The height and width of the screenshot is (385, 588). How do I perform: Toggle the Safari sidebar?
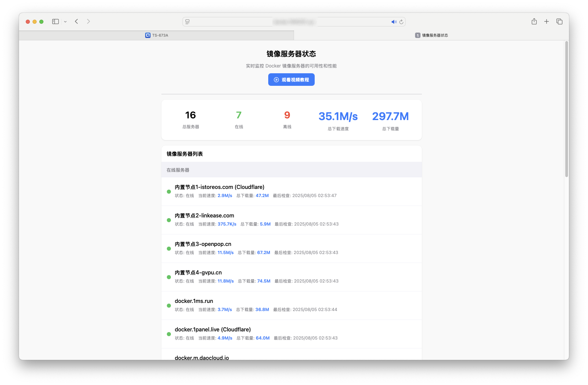click(55, 21)
